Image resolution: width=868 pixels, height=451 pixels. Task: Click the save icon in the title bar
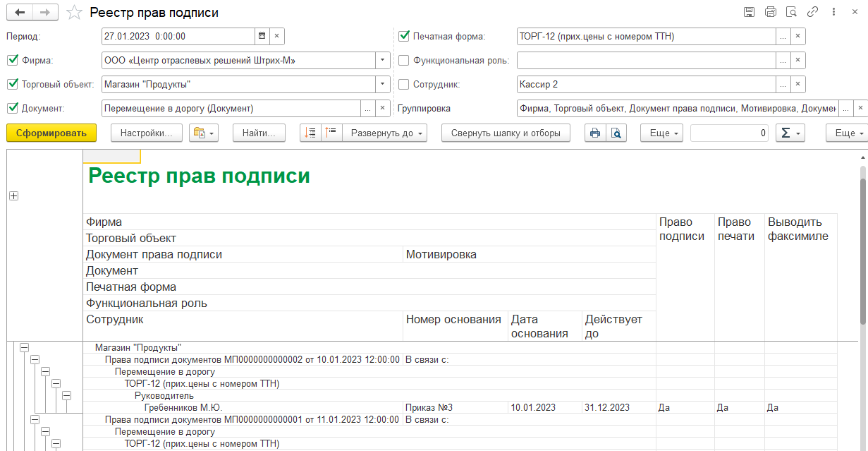749,12
